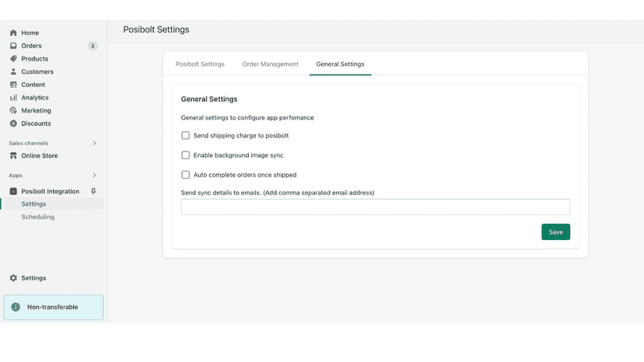The width and height of the screenshot is (644, 362).
Task: Click the Apps heading text
Action: pos(16,176)
